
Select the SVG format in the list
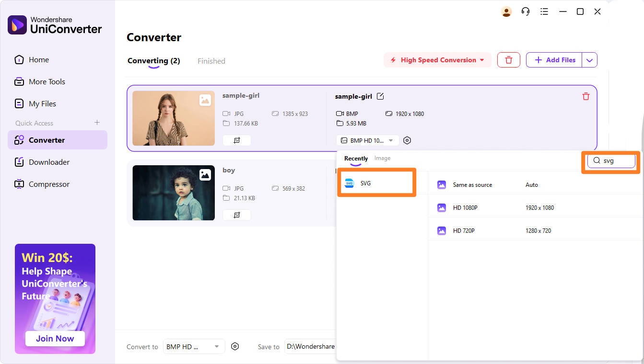pyautogui.click(x=376, y=183)
